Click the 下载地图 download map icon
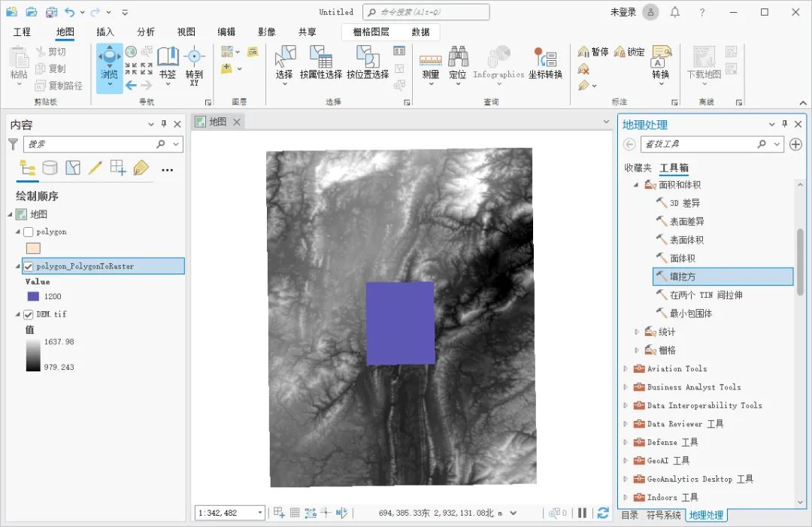 tap(703, 62)
